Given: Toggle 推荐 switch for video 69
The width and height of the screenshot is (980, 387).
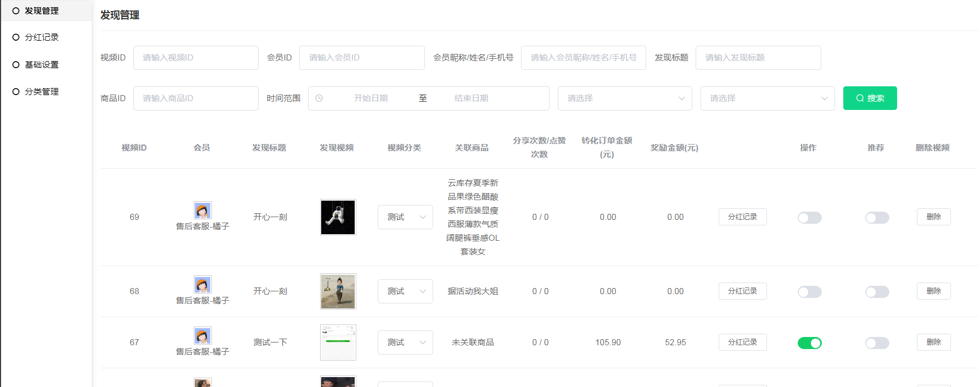Looking at the screenshot, I should pos(877,218).
